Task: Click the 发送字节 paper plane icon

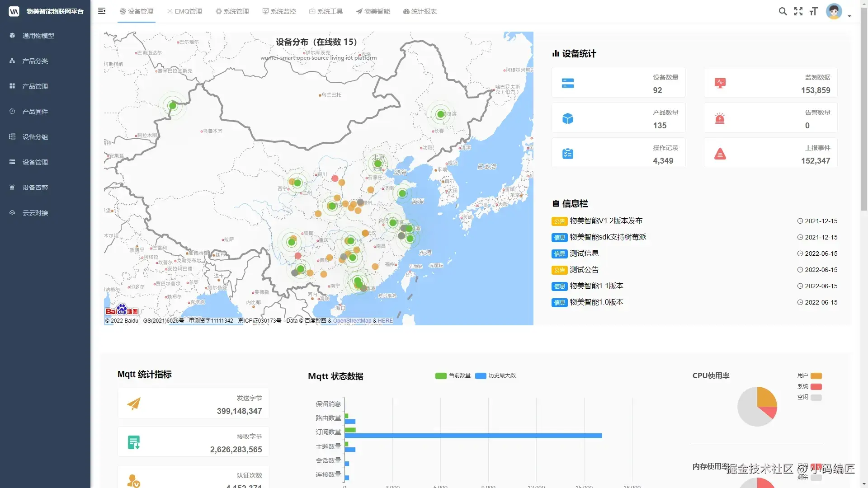Action: (x=134, y=404)
